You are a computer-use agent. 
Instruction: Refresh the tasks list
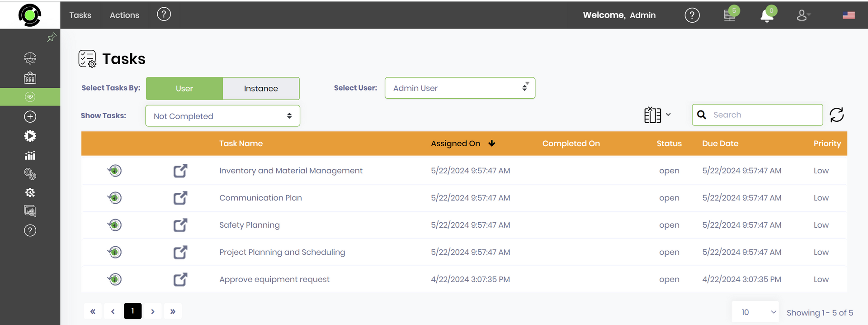click(x=836, y=115)
